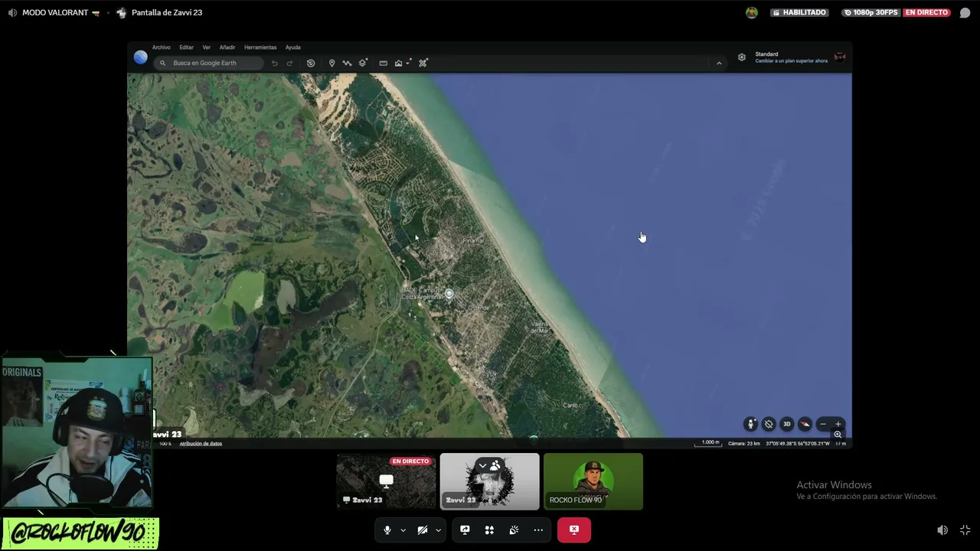The image size is (980, 551).
Task: Select the Zavvi 23 user avatar tile
Action: [490, 481]
